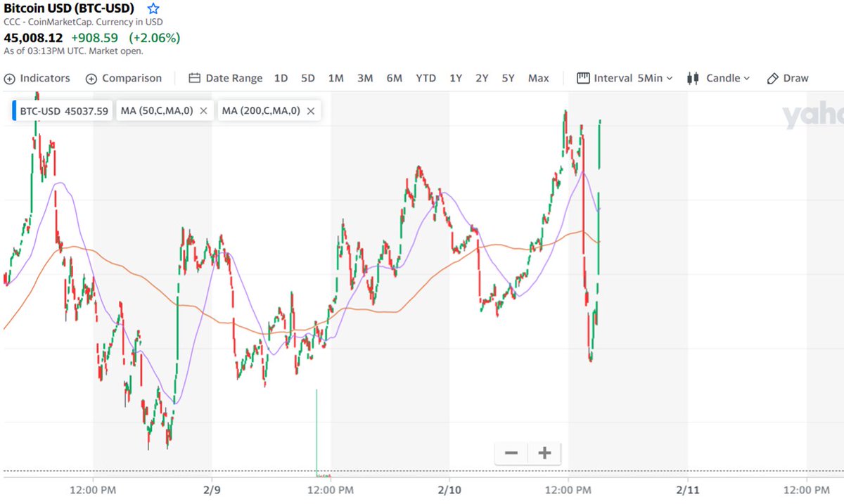The width and height of the screenshot is (844, 504).
Task: Expand the Candle chart type dropdown
Action: [x=718, y=78]
